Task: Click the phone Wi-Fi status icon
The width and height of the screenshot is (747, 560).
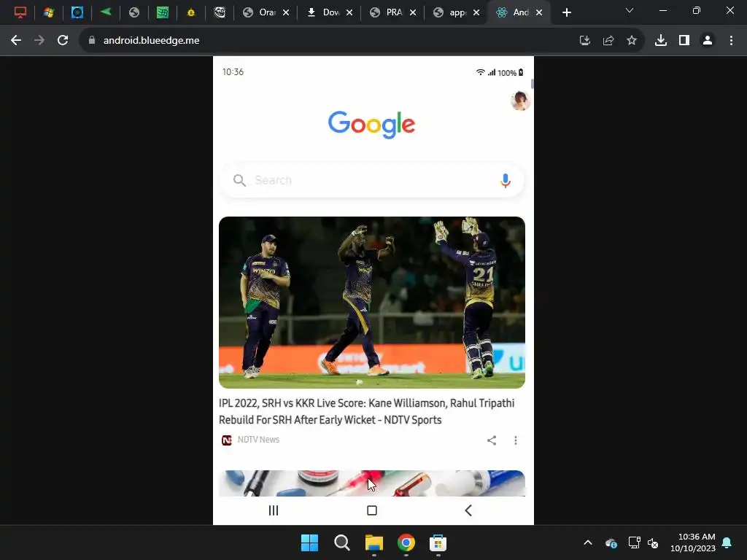Action: [480, 72]
